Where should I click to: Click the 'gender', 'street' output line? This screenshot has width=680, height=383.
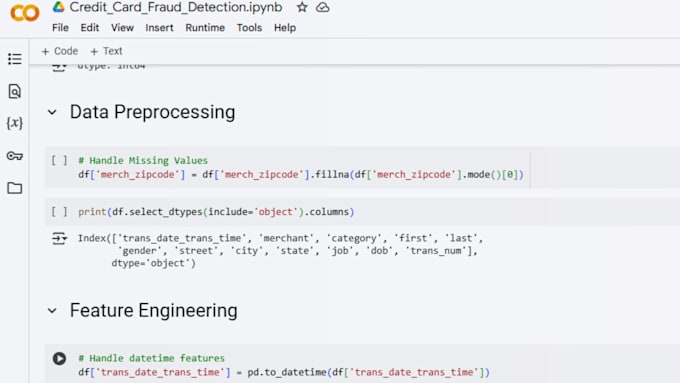pos(298,251)
